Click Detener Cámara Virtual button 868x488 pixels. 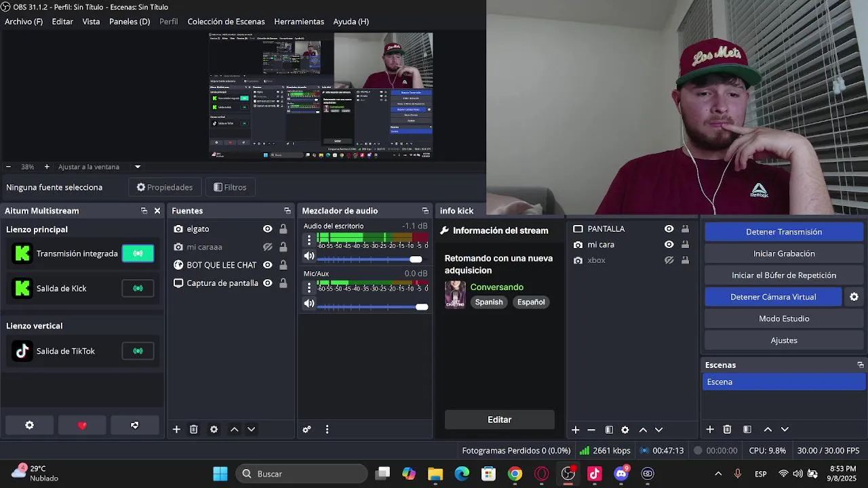click(773, 297)
